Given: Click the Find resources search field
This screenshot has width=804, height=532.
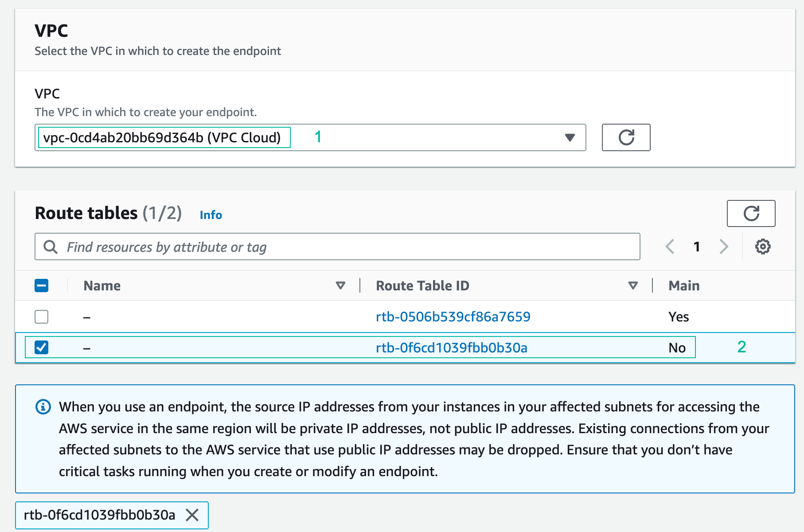Looking at the screenshot, I should 346,247.
